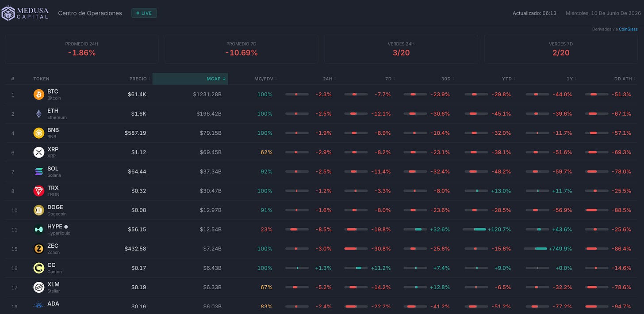Click the PROMEDIO 24H summary card

pyautogui.click(x=82, y=49)
